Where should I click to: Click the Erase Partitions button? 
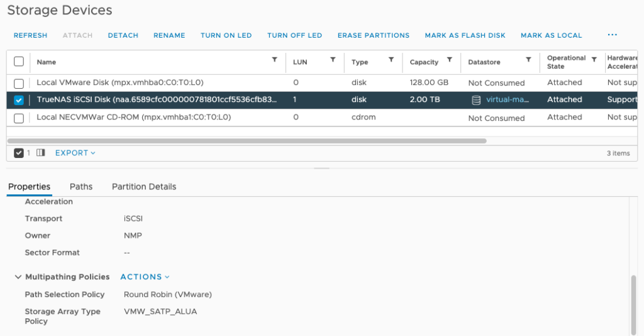373,35
